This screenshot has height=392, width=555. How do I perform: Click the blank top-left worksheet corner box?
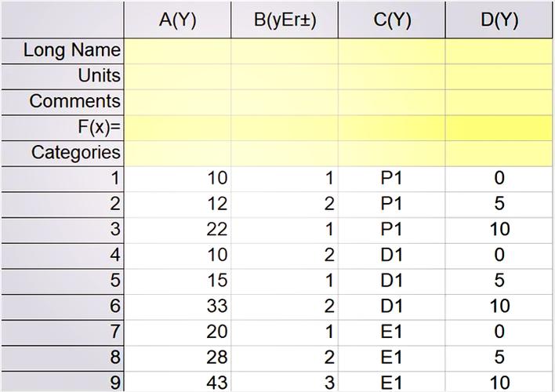tap(61, 20)
